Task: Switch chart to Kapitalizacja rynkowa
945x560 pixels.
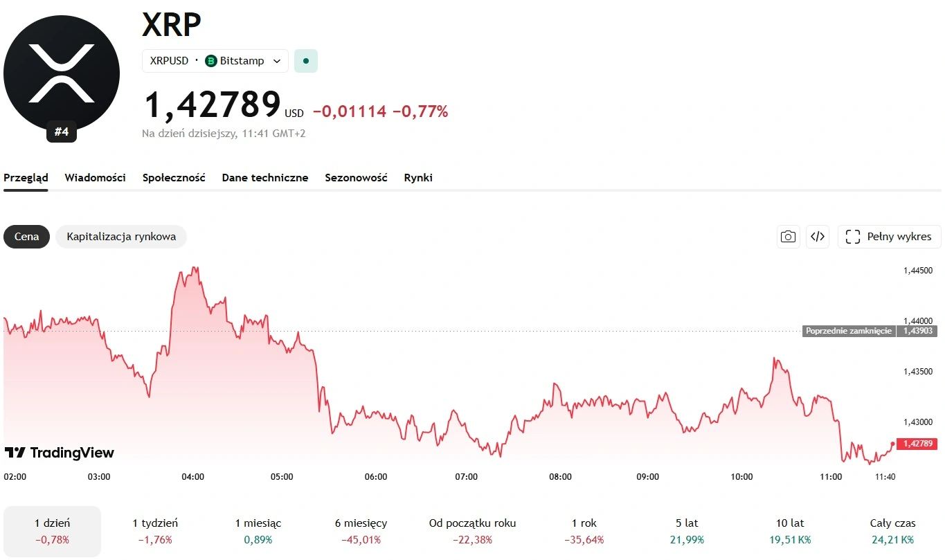Action: pyautogui.click(x=121, y=237)
